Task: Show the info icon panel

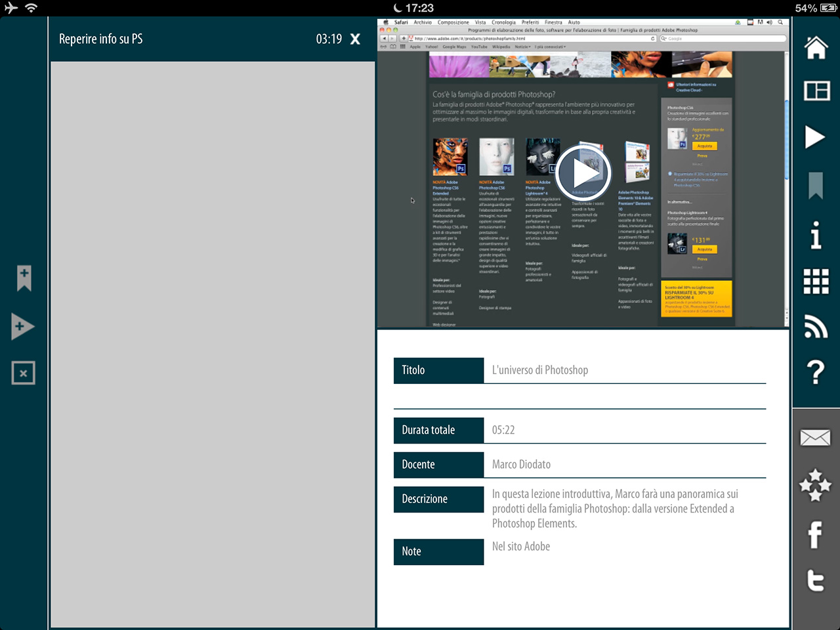Action: pos(816,235)
